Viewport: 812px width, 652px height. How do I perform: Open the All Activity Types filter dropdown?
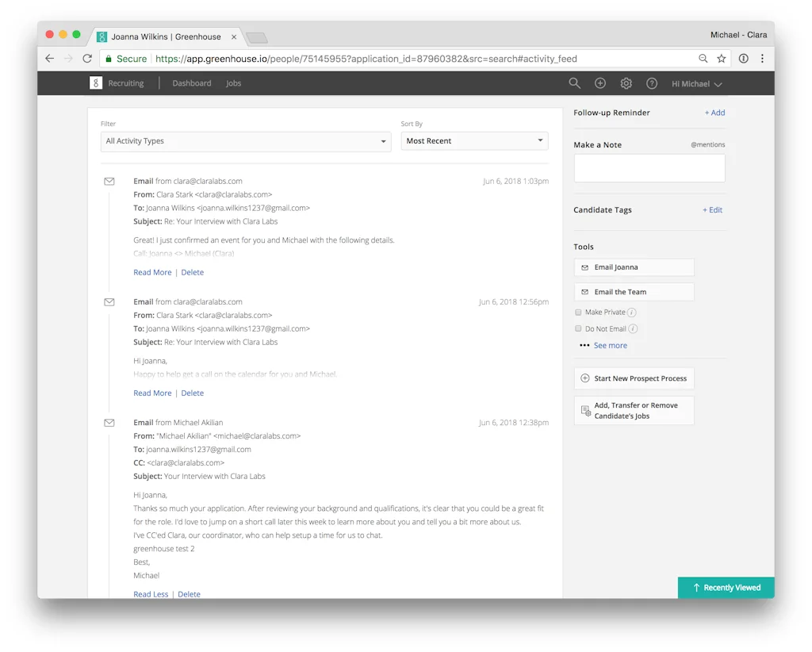pyautogui.click(x=246, y=141)
